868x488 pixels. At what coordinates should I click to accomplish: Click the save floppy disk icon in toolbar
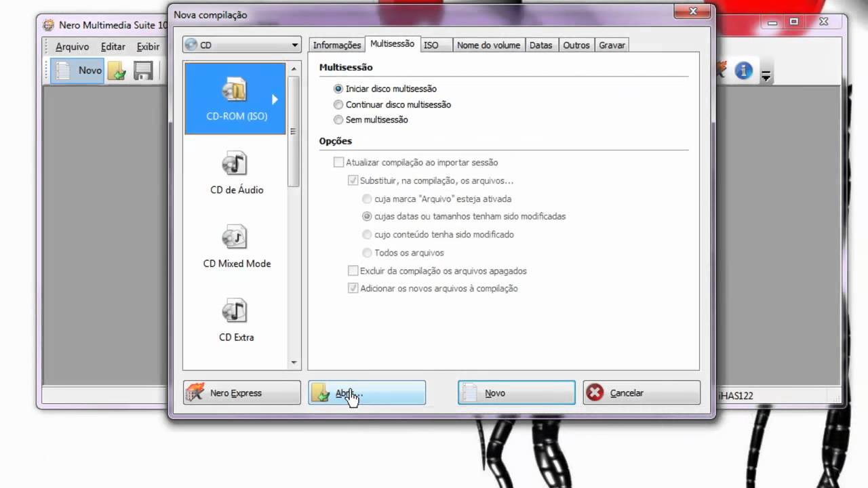pyautogui.click(x=143, y=70)
